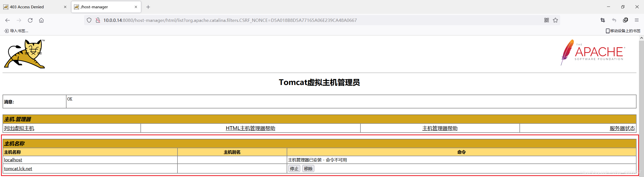Viewport: 644px width, 177px height.
Task: Open the localhost host link
Action: tap(13, 160)
